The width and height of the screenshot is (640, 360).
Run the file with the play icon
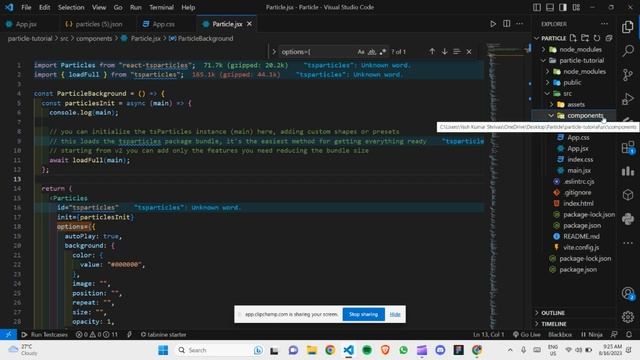click(493, 24)
